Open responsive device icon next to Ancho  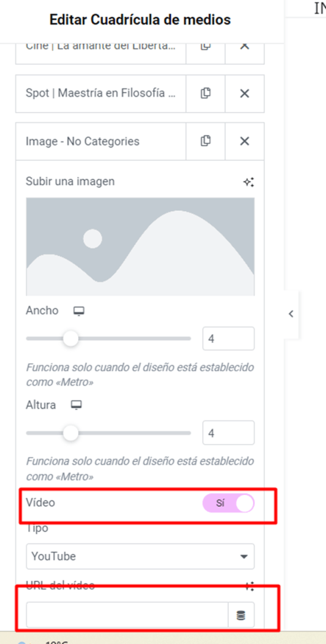[x=79, y=311]
